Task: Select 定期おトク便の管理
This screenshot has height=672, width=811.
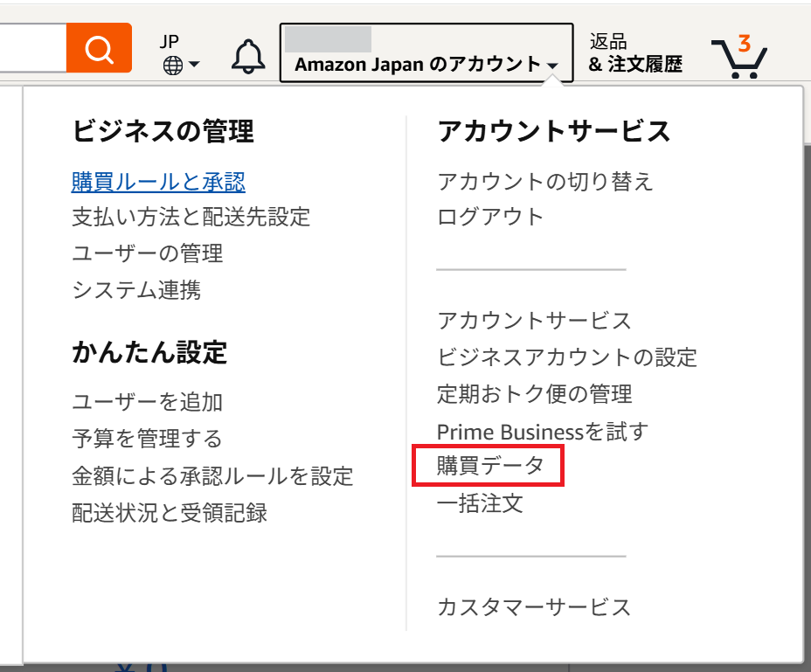Action: [x=534, y=394]
